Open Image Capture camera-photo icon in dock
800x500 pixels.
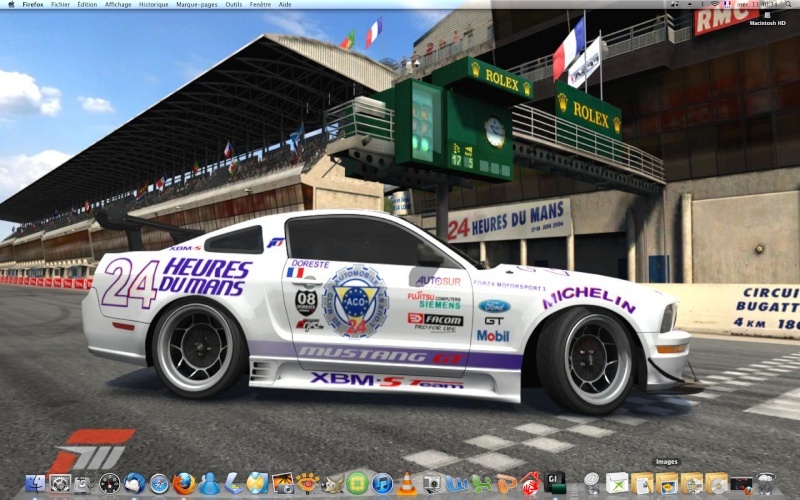282,483
